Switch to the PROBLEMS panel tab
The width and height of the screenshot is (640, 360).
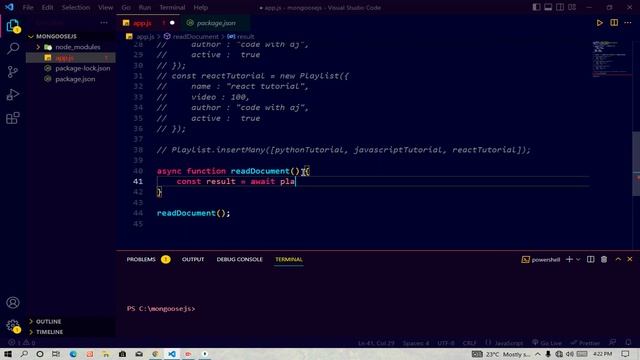(141, 259)
